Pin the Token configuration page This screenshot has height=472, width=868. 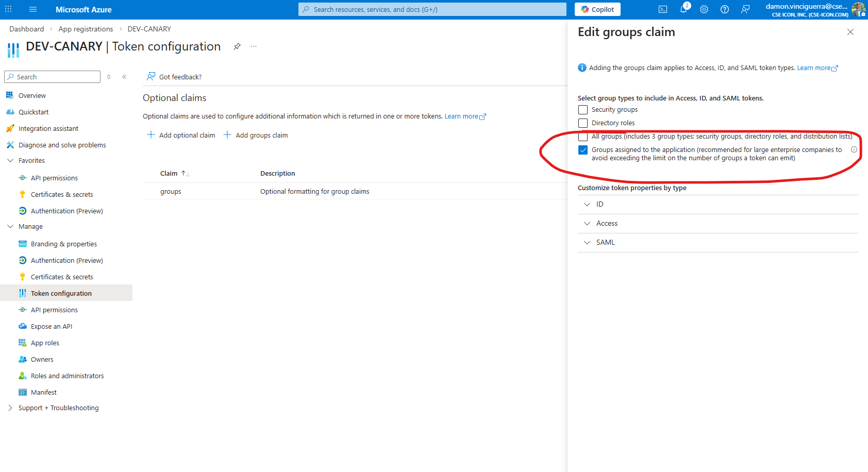[x=237, y=46]
